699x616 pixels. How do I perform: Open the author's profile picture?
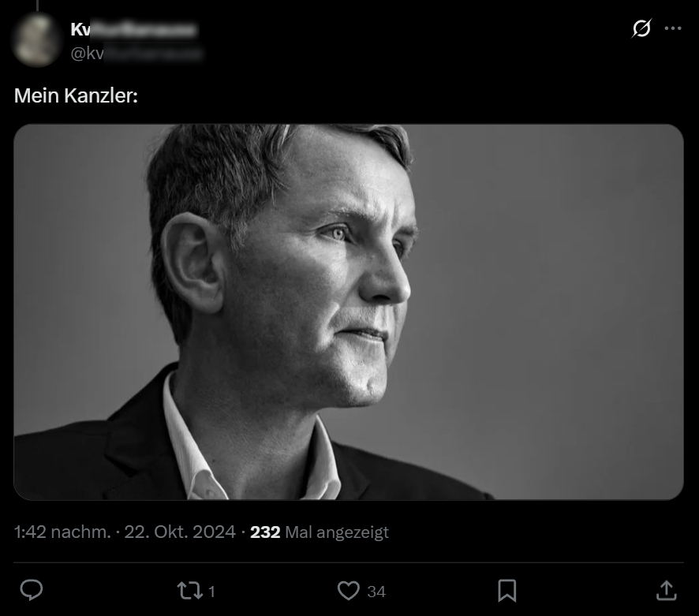pos(36,39)
